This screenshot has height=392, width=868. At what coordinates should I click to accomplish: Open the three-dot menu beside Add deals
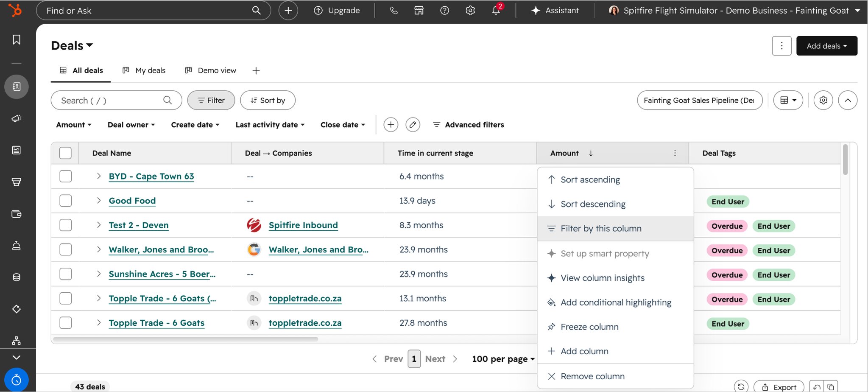(782, 46)
